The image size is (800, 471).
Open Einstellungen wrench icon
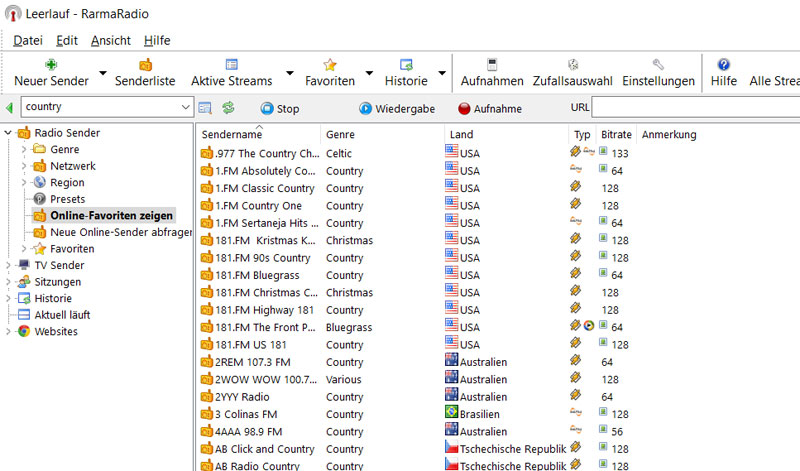point(658,65)
